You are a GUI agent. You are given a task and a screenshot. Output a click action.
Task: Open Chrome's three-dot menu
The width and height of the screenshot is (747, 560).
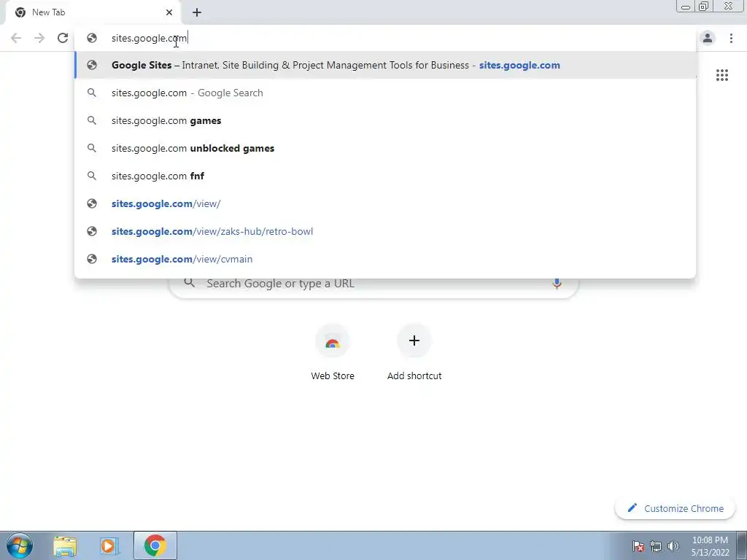click(731, 38)
